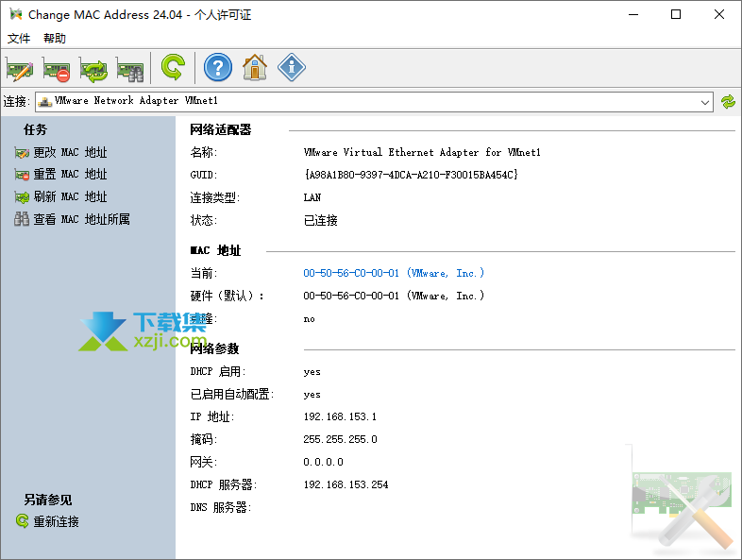Viewport: 742px width, 560px height.
Task: Click the blue diamond info icon
Action: click(292, 67)
